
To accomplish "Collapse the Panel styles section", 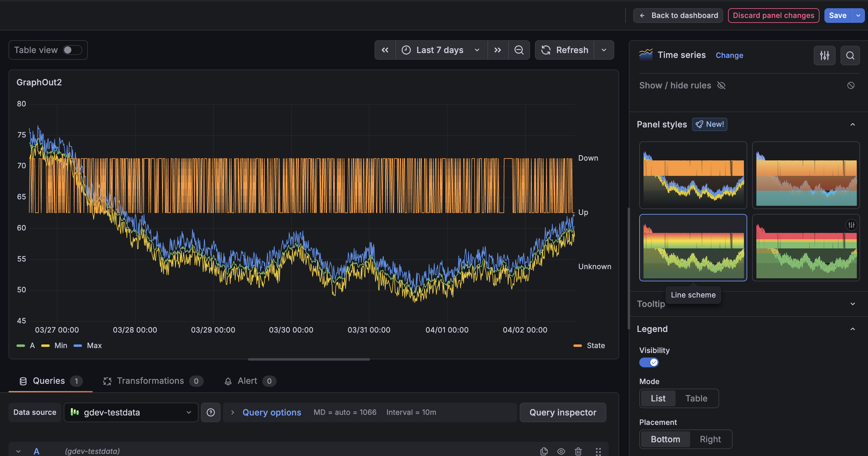I will 852,124.
